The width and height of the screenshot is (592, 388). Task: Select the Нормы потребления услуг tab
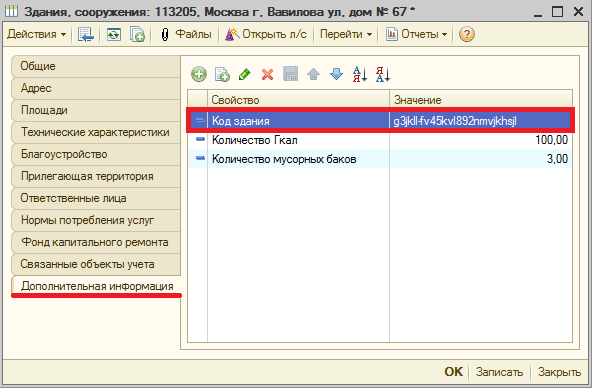point(96,220)
